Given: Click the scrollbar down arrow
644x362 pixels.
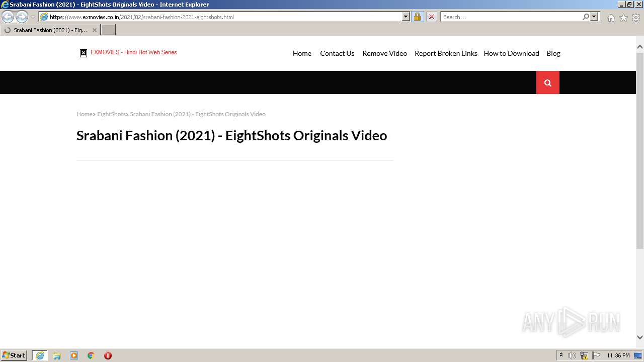Looking at the screenshot, I should pos(640,337).
